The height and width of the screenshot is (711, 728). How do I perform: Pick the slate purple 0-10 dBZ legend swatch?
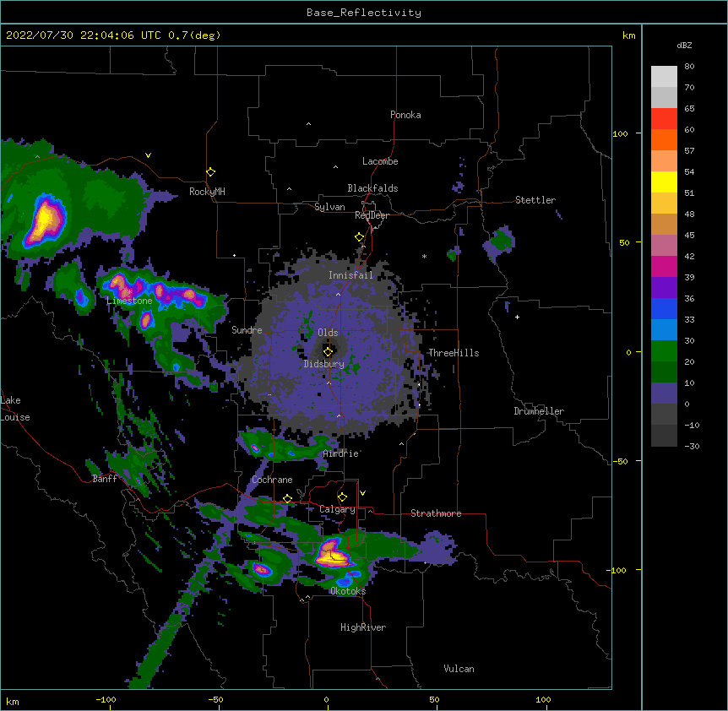click(x=664, y=393)
